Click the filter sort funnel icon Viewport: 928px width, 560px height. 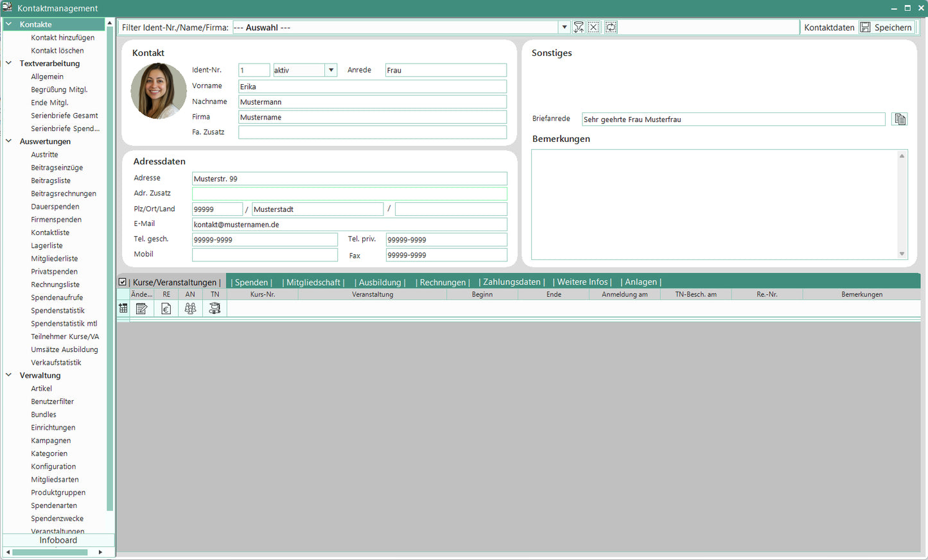pyautogui.click(x=579, y=27)
